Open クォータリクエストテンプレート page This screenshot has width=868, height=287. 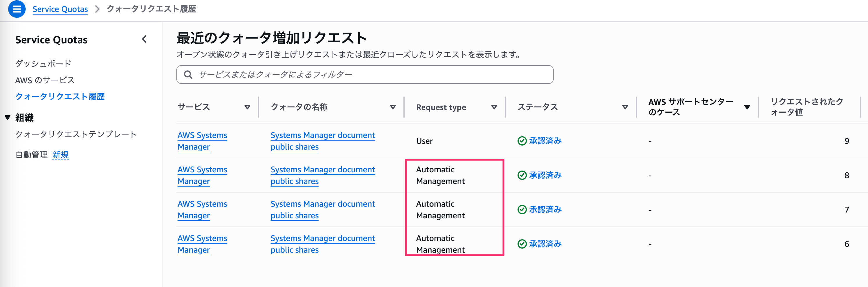tap(76, 134)
